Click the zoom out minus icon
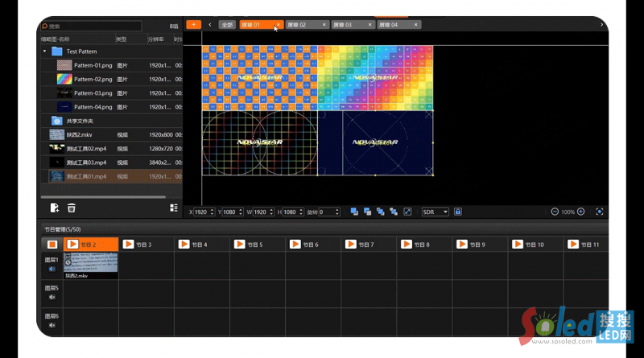This screenshot has height=358, width=644. coord(555,212)
